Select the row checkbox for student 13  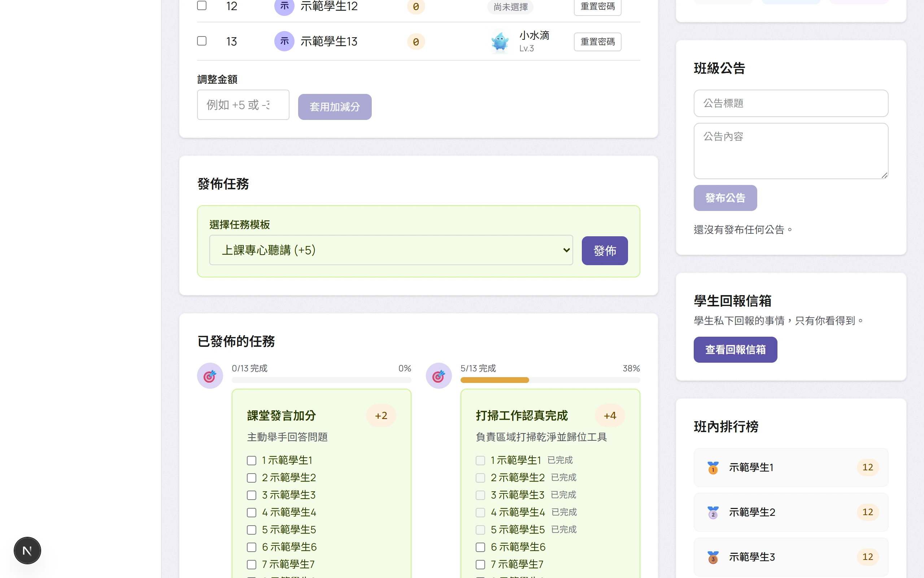(202, 41)
